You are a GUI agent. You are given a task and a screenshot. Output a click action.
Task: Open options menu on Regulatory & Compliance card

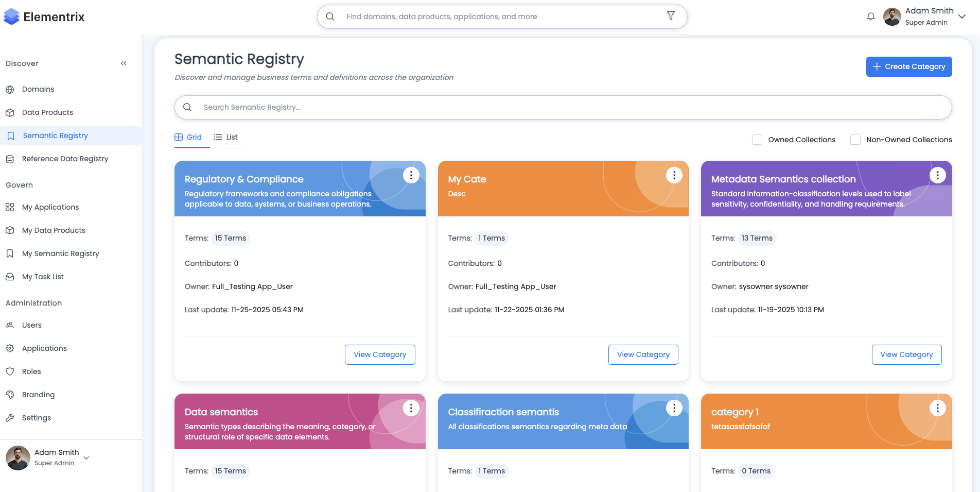411,175
